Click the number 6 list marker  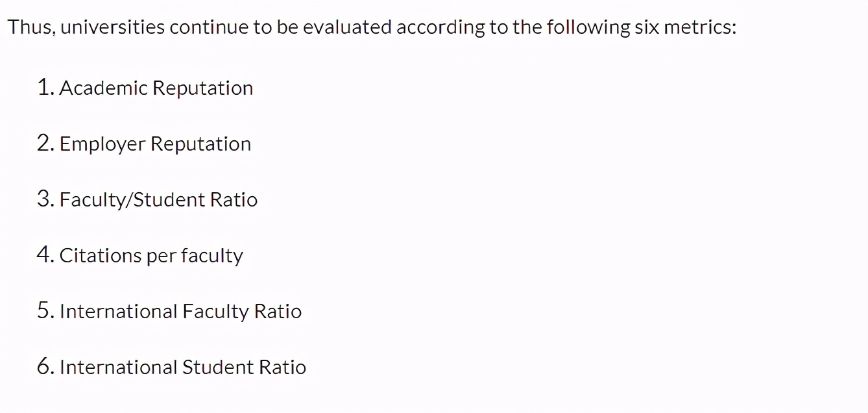click(45, 367)
